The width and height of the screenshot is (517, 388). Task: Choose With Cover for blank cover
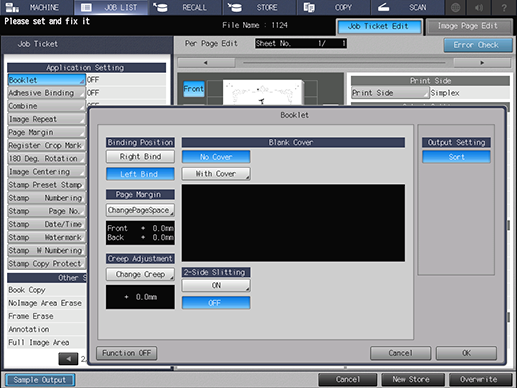[216, 174]
